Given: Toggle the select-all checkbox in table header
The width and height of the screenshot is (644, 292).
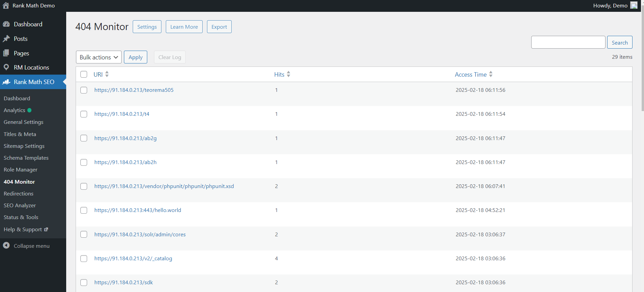Looking at the screenshot, I should (x=84, y=74).
